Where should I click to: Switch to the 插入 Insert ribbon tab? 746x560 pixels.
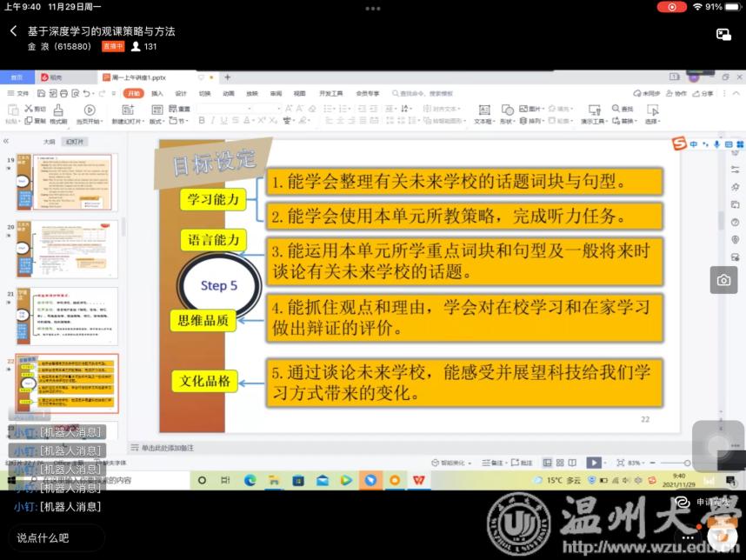(157, 93)
